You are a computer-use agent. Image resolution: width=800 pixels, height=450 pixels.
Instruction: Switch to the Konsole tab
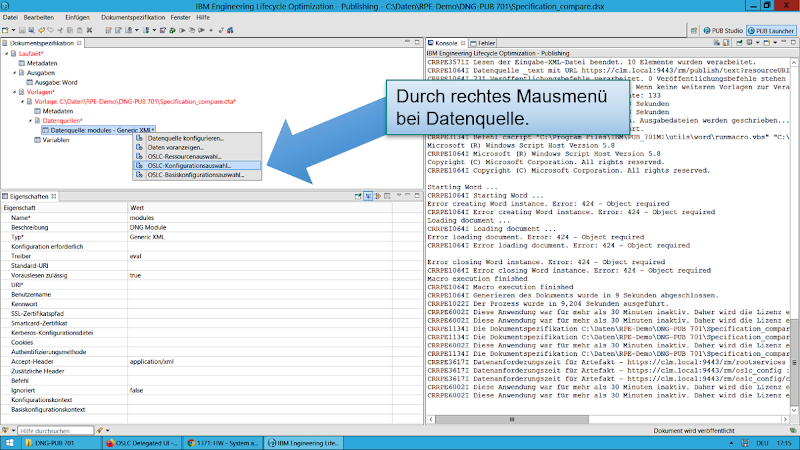pos(446,43)
